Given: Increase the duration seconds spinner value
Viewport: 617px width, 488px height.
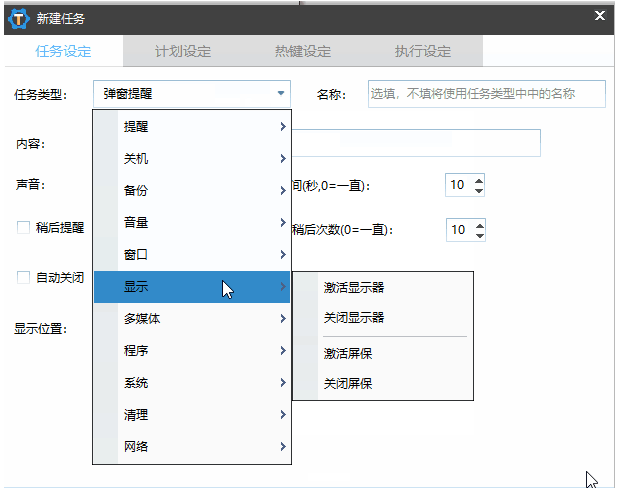Looking at the screenshot, I should pyautogui.click(x=479, y=180).
